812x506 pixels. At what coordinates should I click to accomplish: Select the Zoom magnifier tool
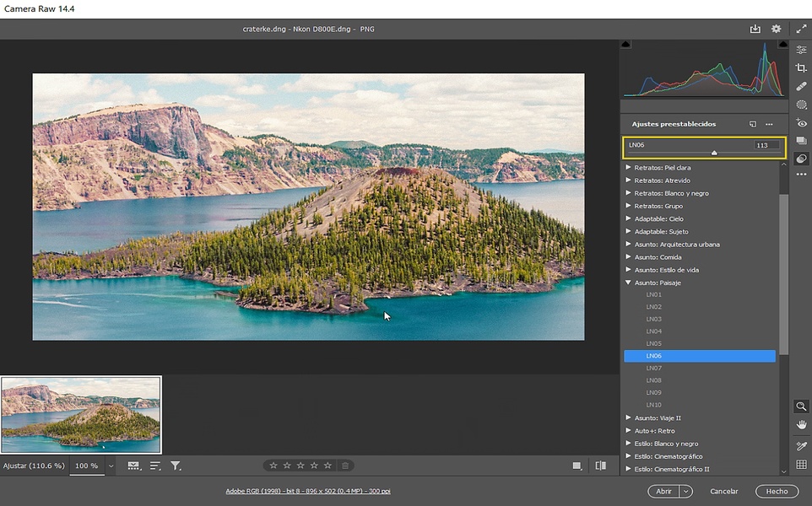[x=801, y=406]
